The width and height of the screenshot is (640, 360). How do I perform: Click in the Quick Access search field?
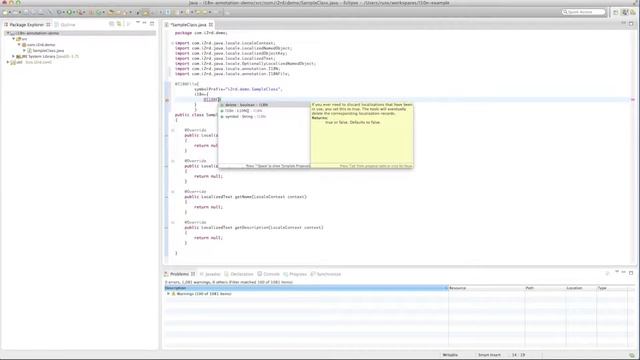[x=584, y=12]
